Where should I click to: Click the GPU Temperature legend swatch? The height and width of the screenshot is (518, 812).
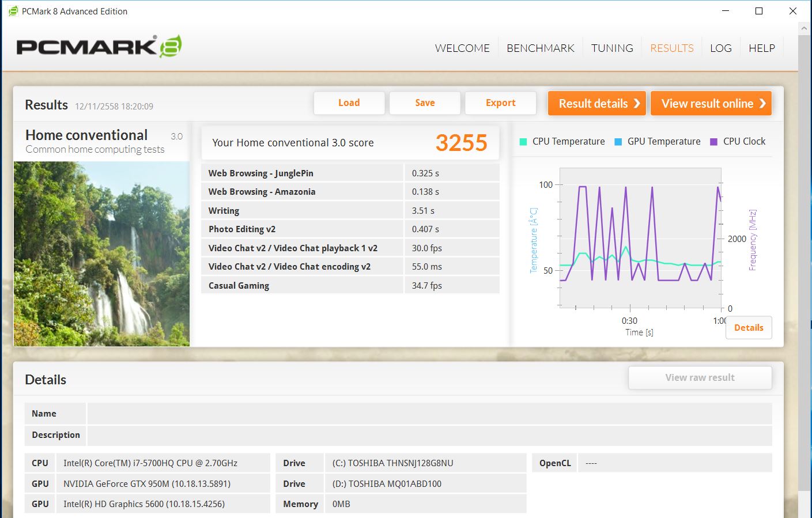tap(618, 142)
